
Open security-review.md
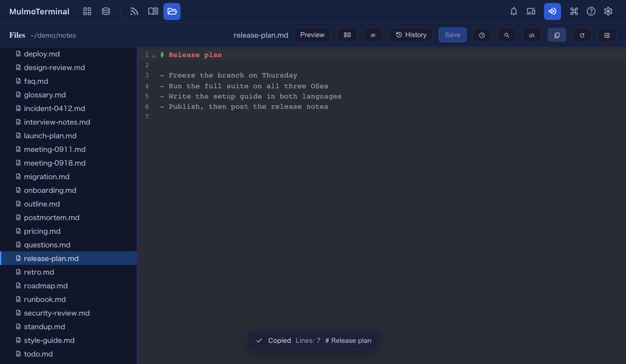point(68,313)
